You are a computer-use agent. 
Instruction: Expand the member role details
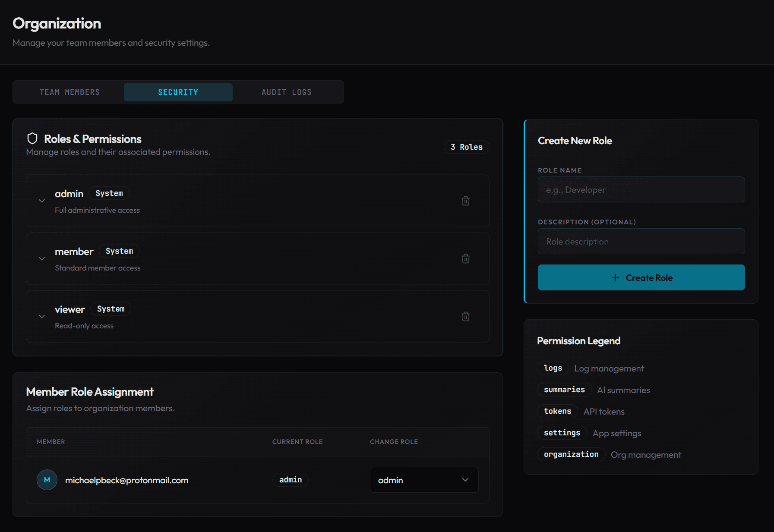click(42, 259)
